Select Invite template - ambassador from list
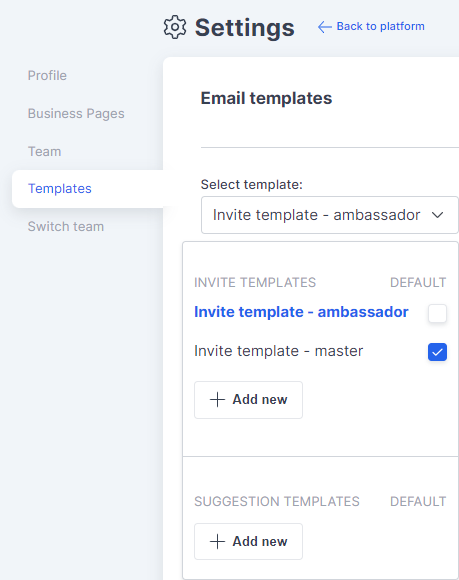This screenshot has height=580, width=459. pos(301,312)
